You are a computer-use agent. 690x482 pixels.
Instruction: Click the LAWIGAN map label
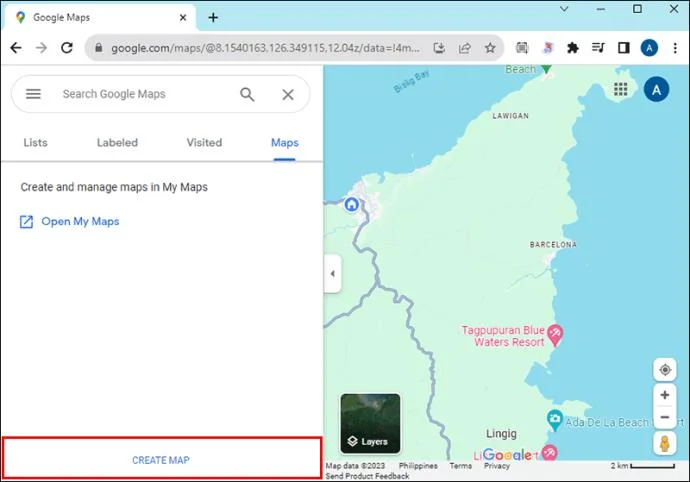[510, 116]
